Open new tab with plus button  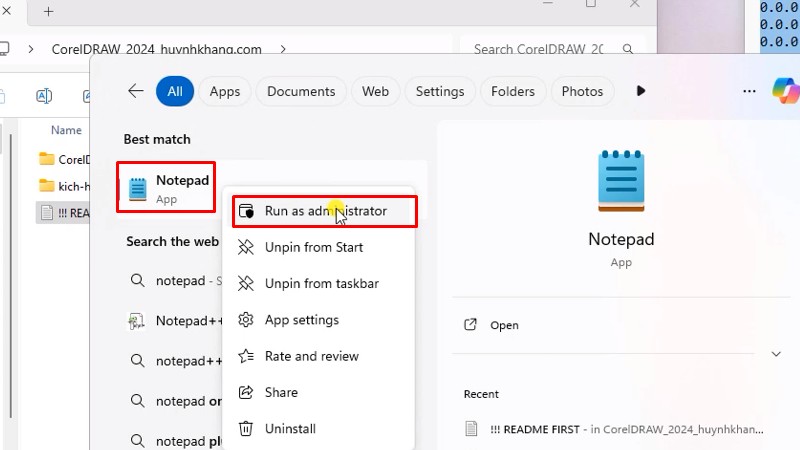point(48,12)
